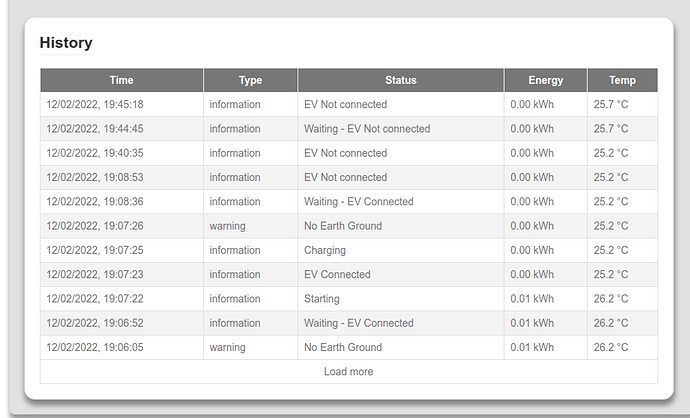690x418 pixels.
Task: Select the 19:08:53 EV Not connected status
Action: tap(345, 177)
